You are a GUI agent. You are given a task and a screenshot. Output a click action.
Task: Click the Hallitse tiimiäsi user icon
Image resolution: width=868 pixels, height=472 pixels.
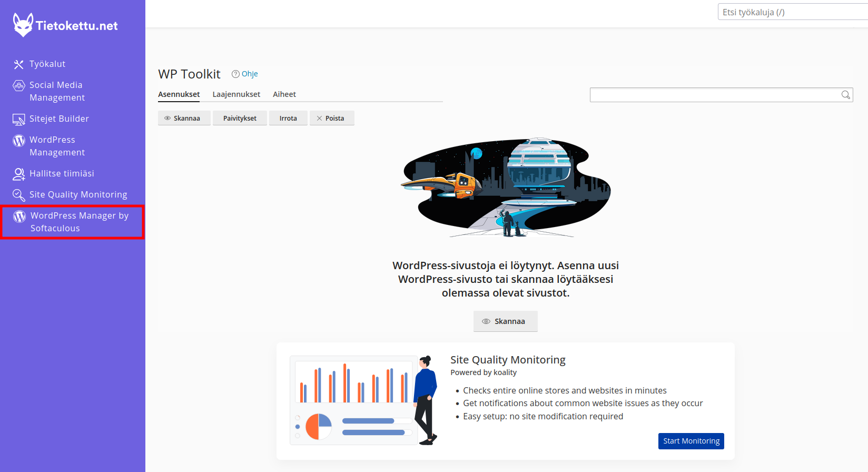click(x=19, y=174)
